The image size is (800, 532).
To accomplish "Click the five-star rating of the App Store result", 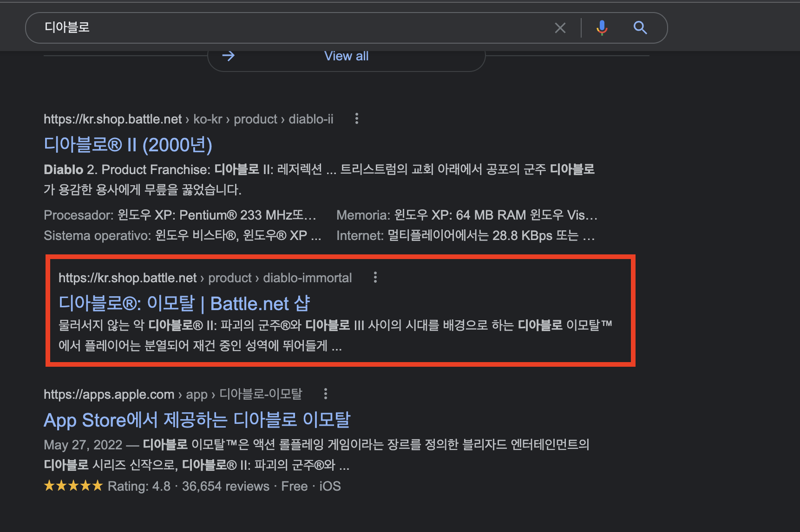I will click(x=73, y=486).
